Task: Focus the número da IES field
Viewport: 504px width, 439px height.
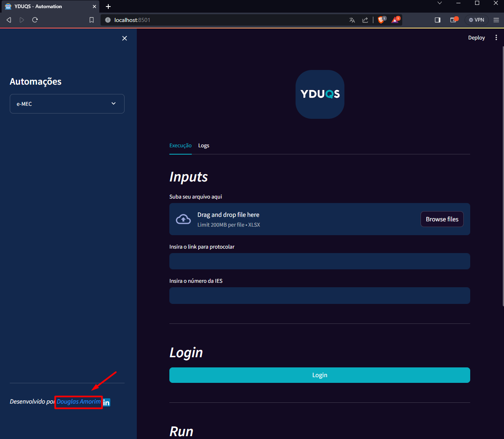Action: [320, 295]
